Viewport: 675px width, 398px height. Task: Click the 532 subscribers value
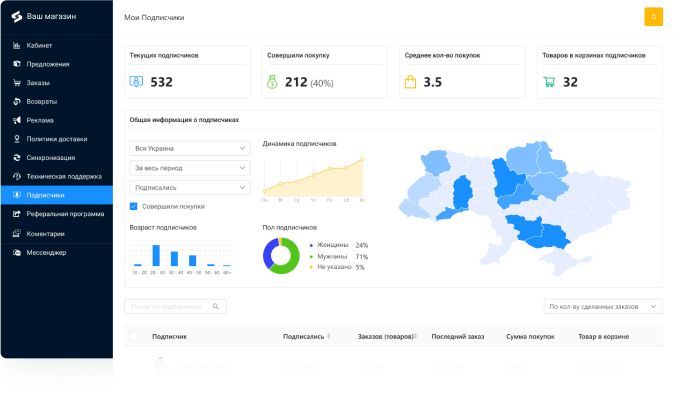point(161,82)
